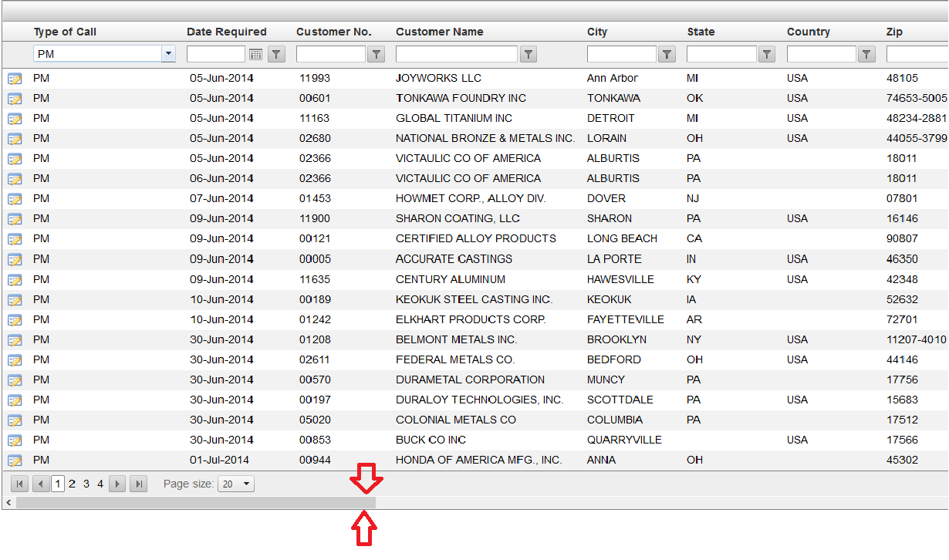Open edit icon for HONDA OF AMERICA row
The image size is (949, 560).
[15, 460]
